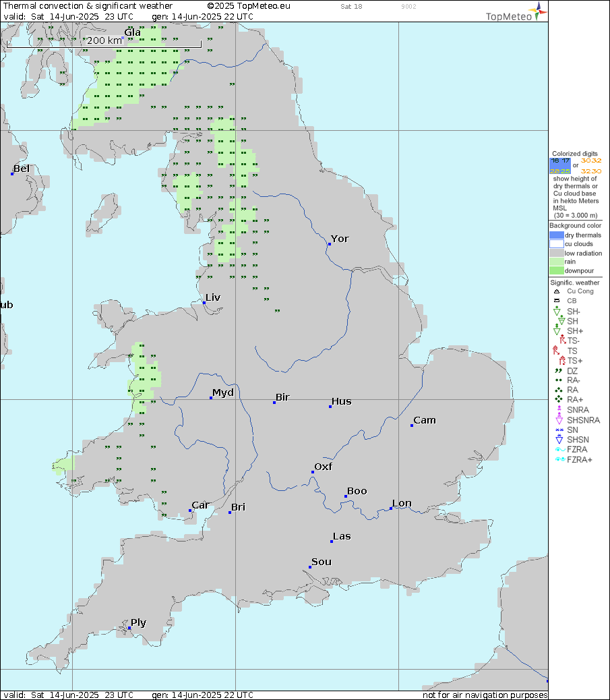This screenshot has height=700, width=610.
Task: Select the FZRA freezing rain symbol
Action: 559,450
